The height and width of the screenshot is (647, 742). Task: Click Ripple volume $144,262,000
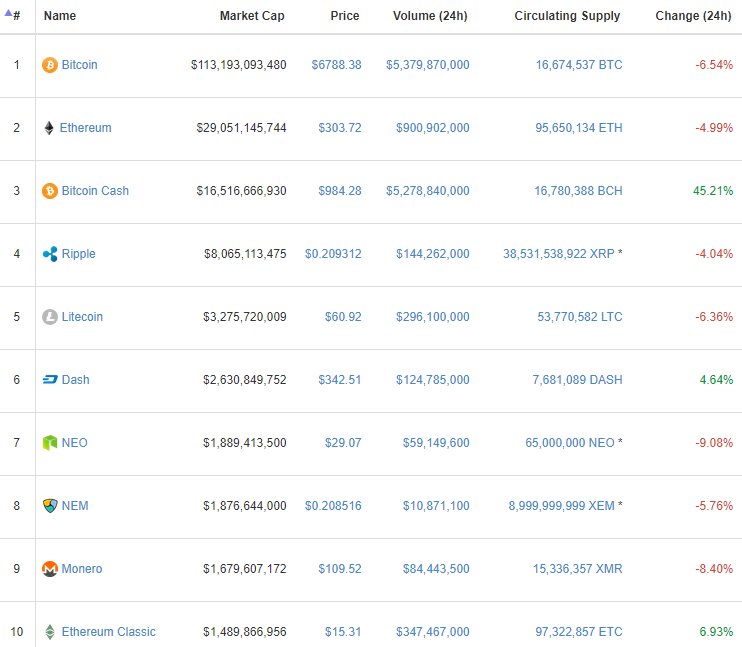click(x=433, y=254)
